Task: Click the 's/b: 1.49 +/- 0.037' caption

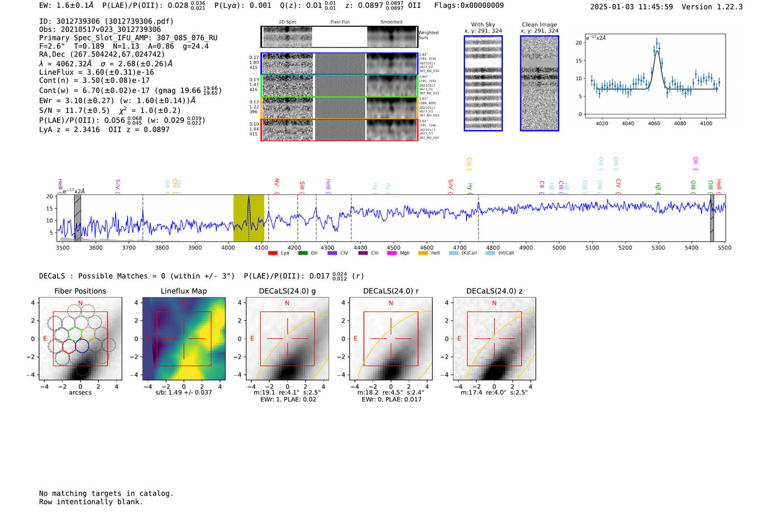Action: pyautogui.click(x=184, y=392)
